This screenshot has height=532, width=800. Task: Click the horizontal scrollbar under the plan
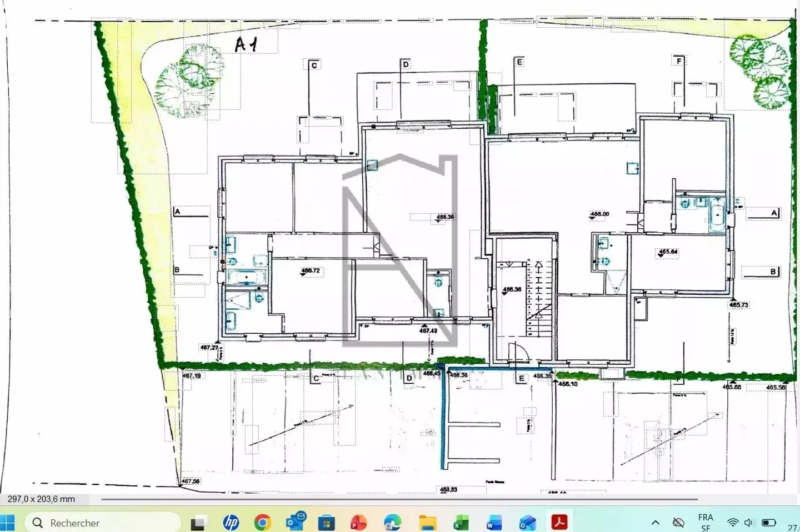[x=399, y=499]
